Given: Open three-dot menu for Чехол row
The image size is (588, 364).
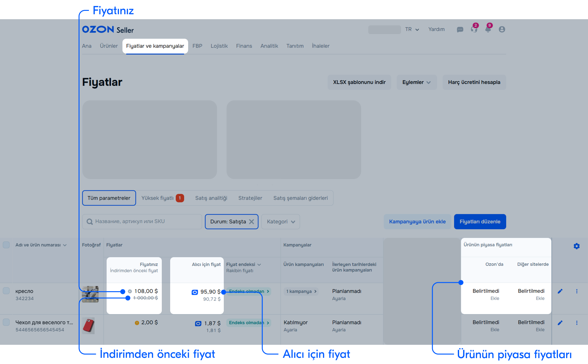Looking at the screenshot, I should pos(577,323).
